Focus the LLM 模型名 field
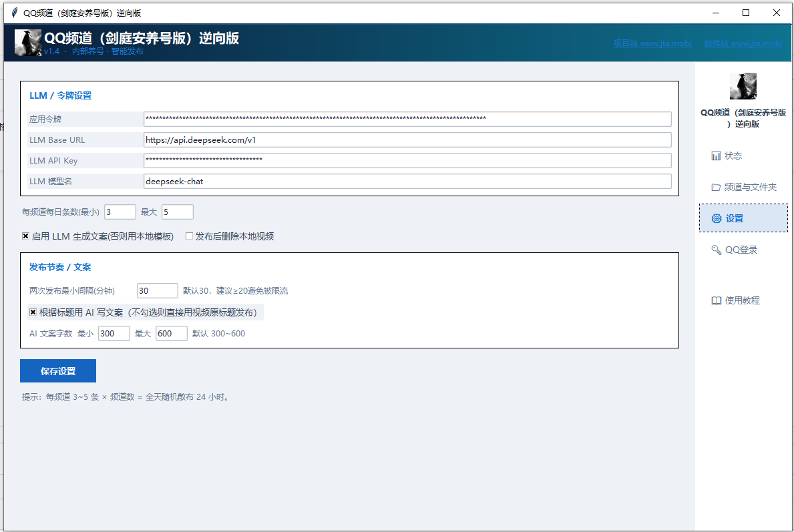The image size is (794, 532). click(x=407, y=181)
